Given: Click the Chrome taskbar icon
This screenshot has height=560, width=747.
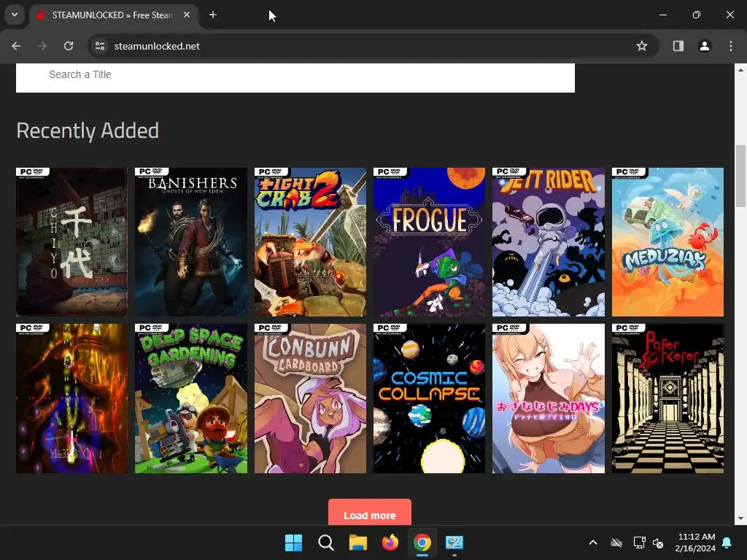Looking at the screenshot, I should [x=422, y=542].
